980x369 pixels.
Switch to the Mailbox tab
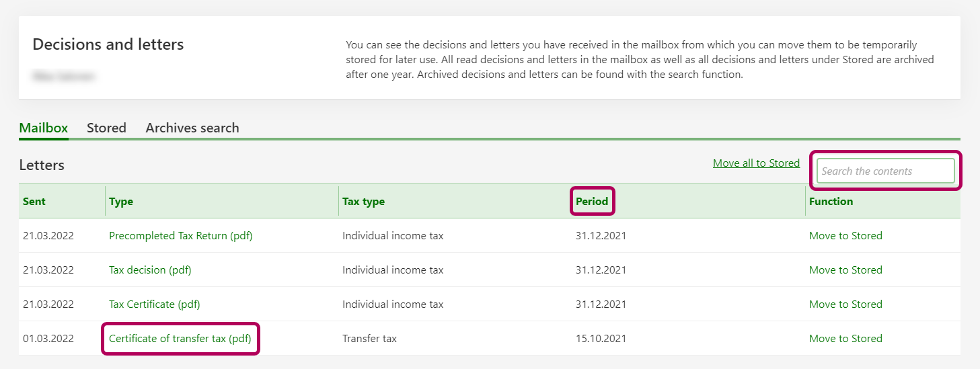pos(44,128)
